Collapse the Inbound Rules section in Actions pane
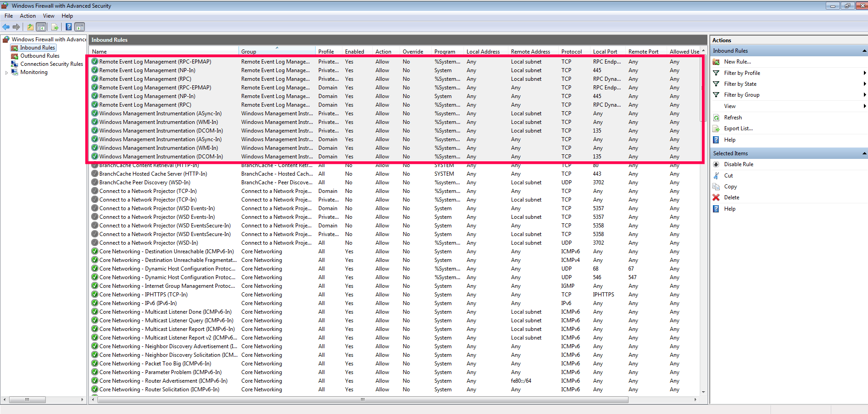 [864, 51]
